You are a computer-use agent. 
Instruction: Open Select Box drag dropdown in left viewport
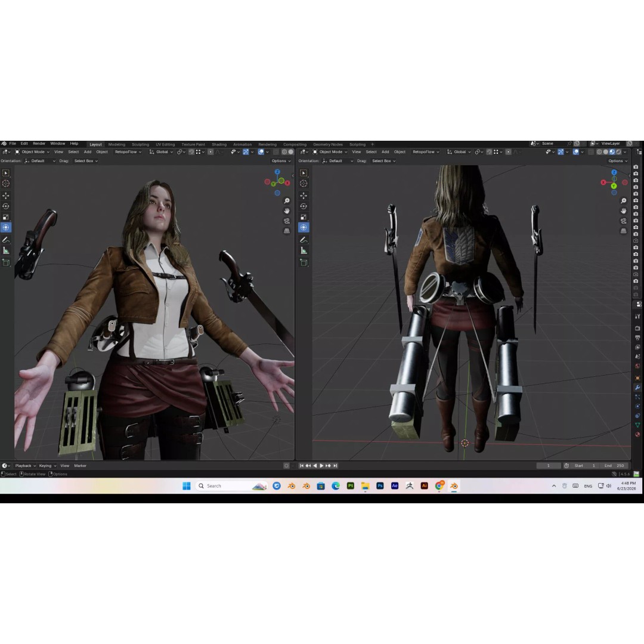click(x=86, y=161)
